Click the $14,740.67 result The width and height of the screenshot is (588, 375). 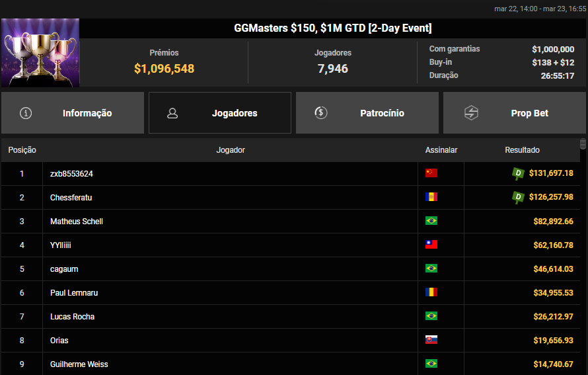click(x=553, y=364)
